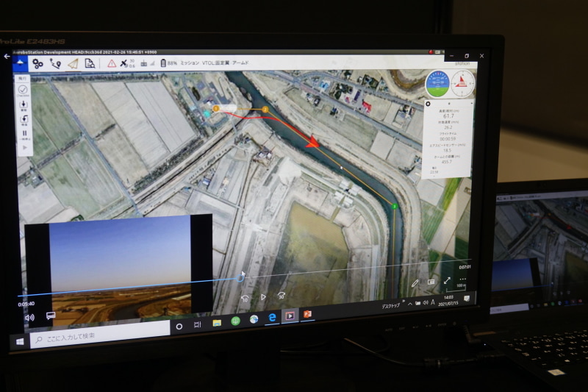
Task: Click the attitude horizon indicator
Action: tap(437, 83)
